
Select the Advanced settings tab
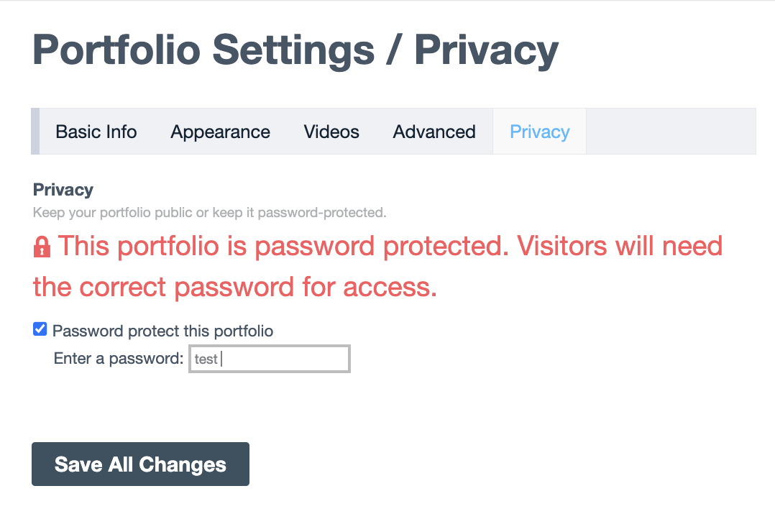click(434, 132)
